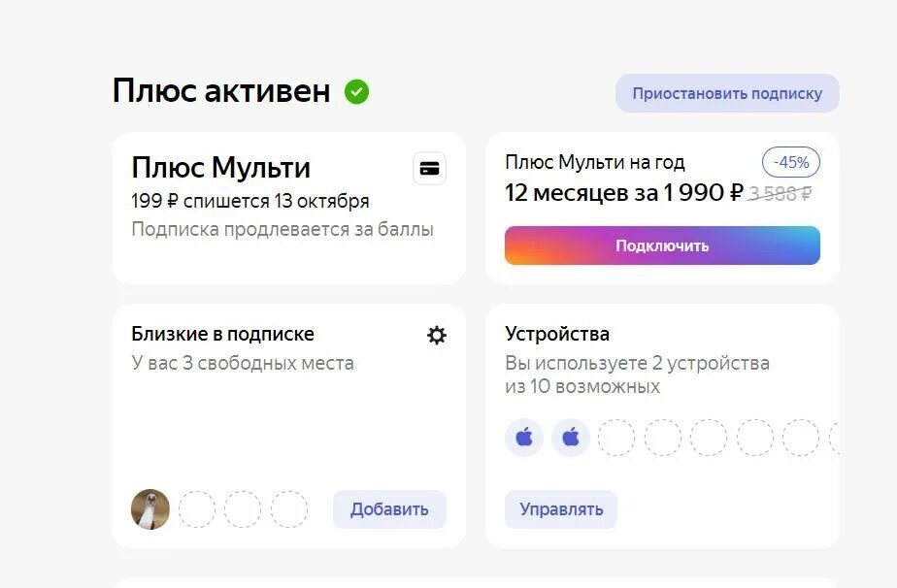Viewport: 897px width, 588px height.
Task: Click the third empty family member slot
Action: tap(289, 509)
